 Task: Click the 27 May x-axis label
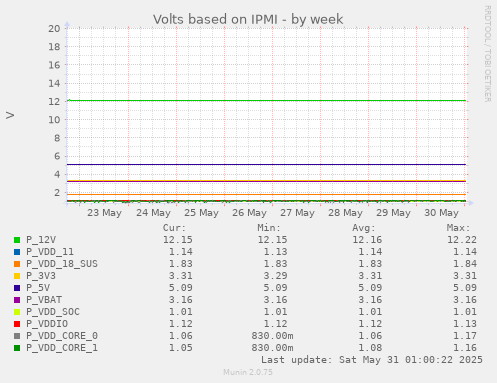click(x=297, y=213)
